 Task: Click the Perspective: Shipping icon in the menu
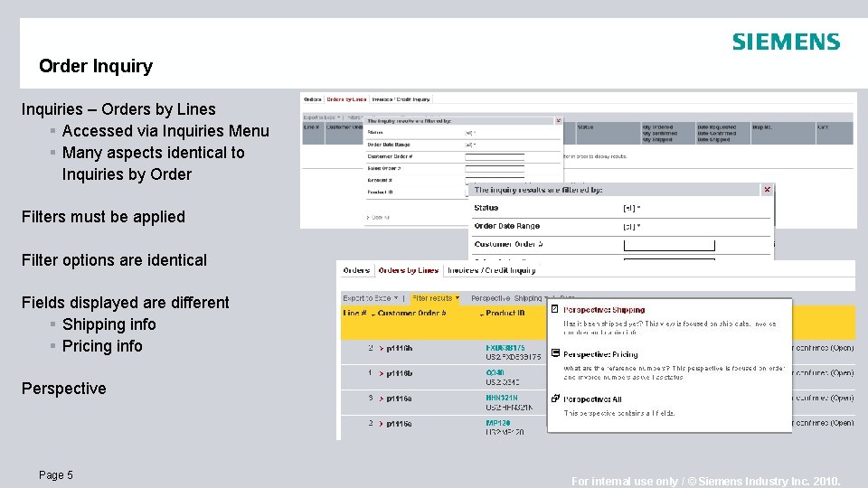point(554,309)
